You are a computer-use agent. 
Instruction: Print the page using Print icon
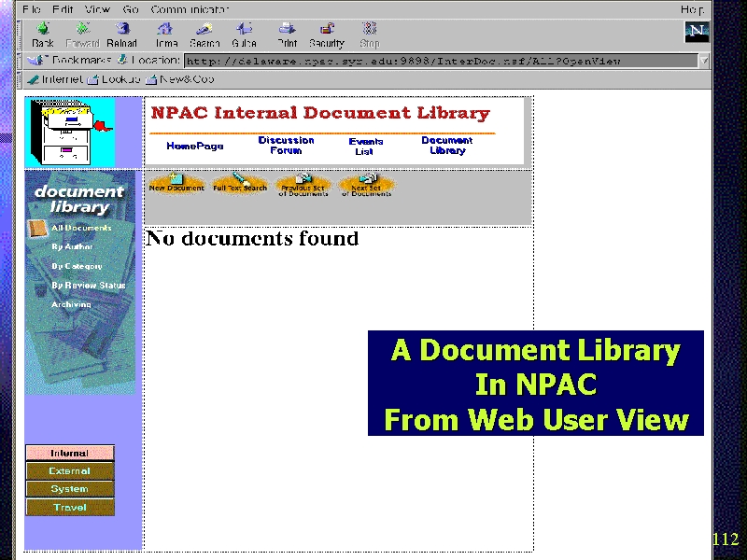coord(287,29)
